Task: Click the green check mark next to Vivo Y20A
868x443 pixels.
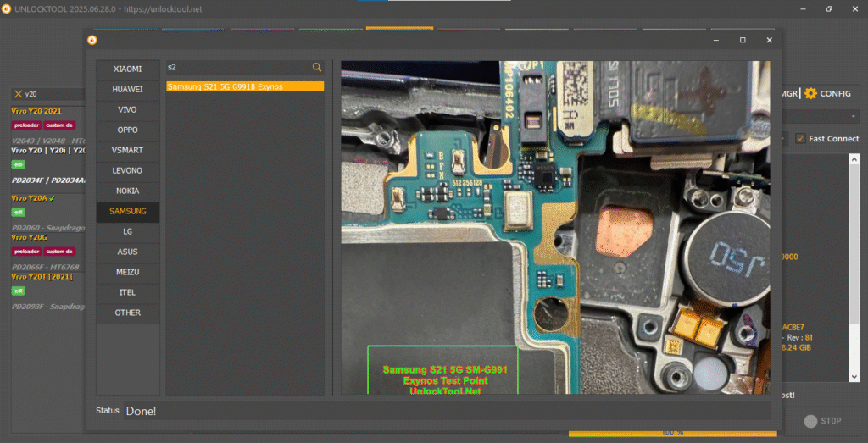Action: point(52,197)
